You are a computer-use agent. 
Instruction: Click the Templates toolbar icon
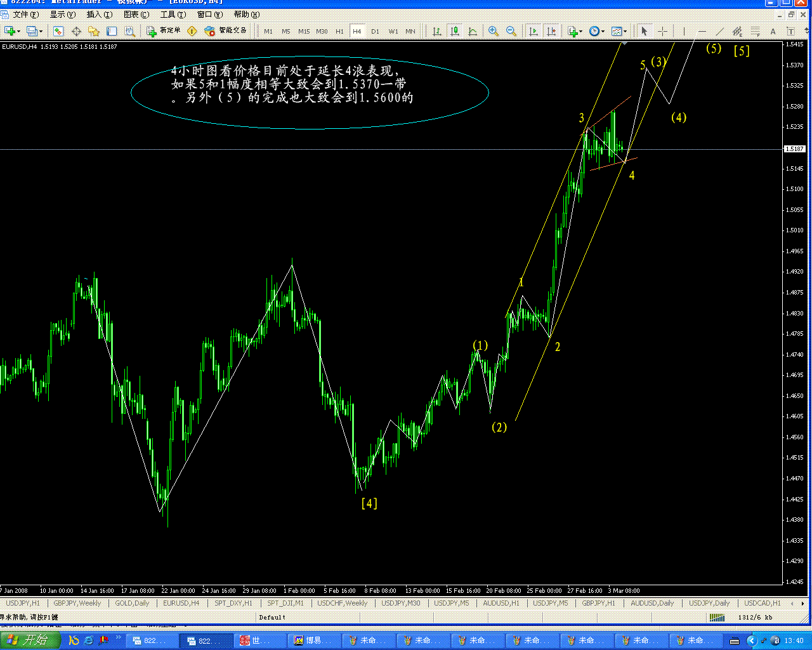(x=616, y=30)
